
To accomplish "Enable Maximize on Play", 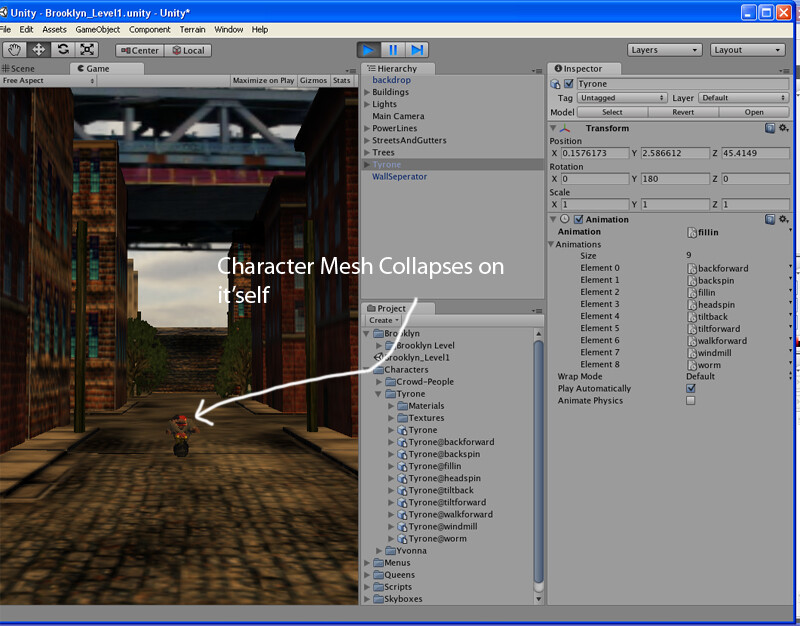I will click(264, 80).
